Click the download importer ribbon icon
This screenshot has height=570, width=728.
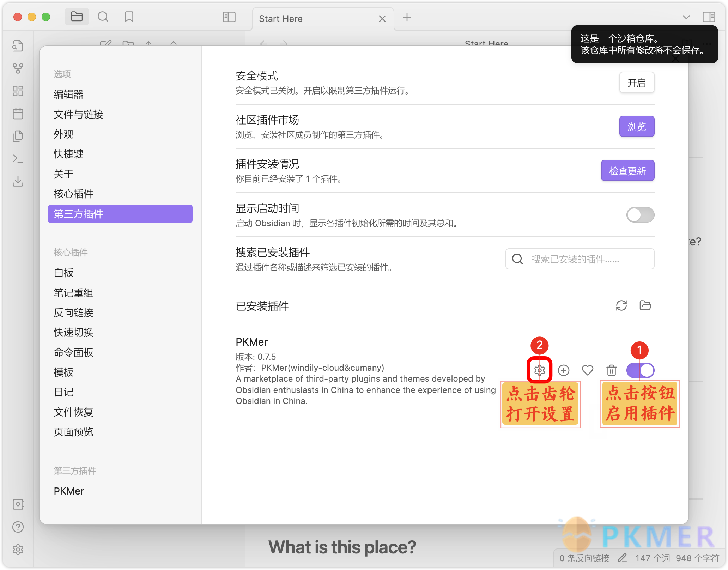(x=18, y=181)
